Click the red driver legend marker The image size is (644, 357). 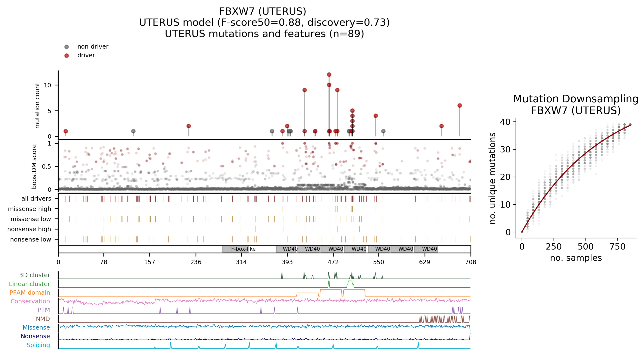66,56
